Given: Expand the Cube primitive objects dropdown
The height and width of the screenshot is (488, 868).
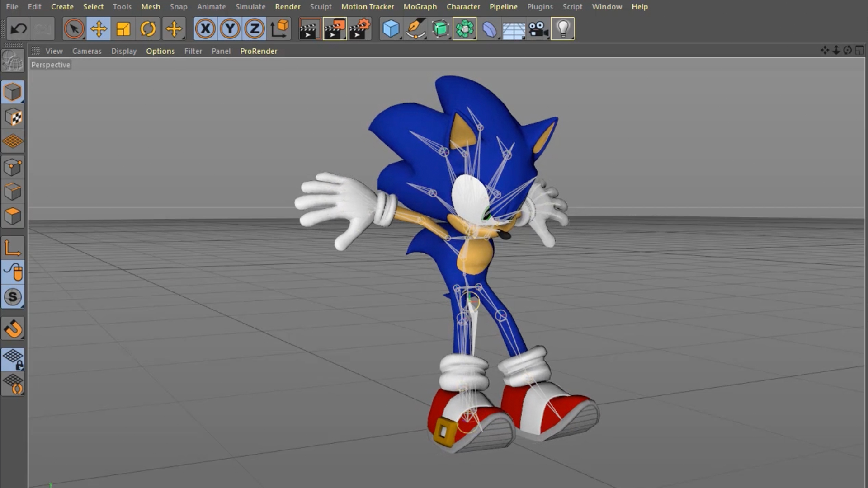Looking at the screenshot, I should [x=391, y=29].
